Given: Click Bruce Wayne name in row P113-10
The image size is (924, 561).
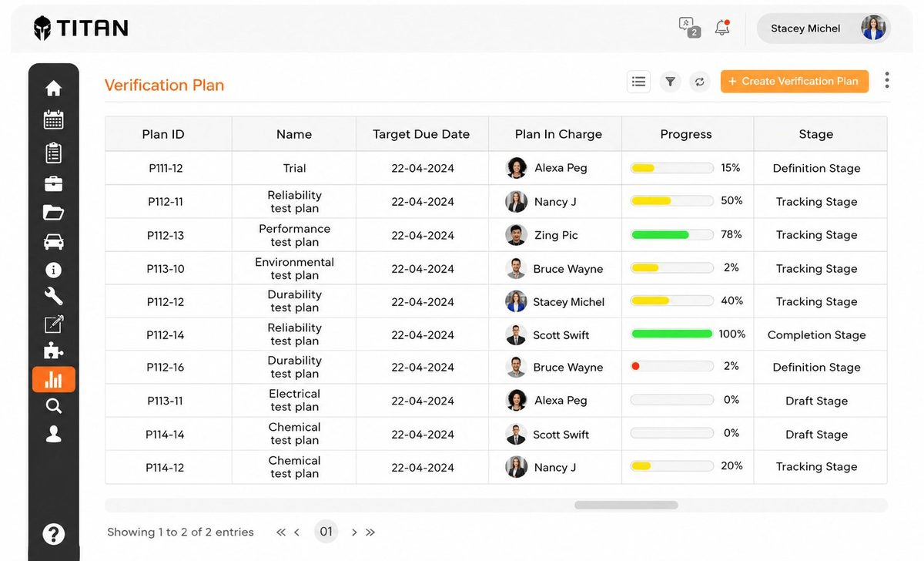Looking at the screenshot, I should pos(567,269).
